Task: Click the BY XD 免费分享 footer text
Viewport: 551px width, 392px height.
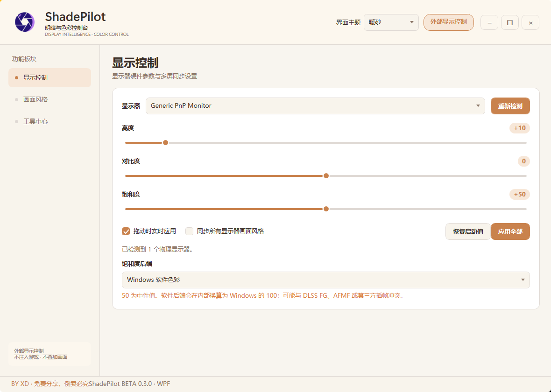Action: point(50,384)
